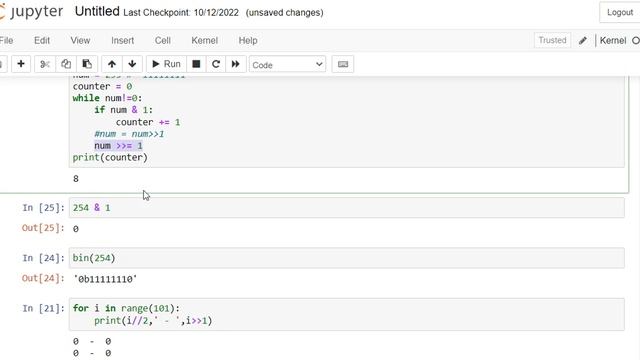Move selected cell up arrow
This screenshot has width=640, height=360.
pyautogui.click(x=112, y=64)
